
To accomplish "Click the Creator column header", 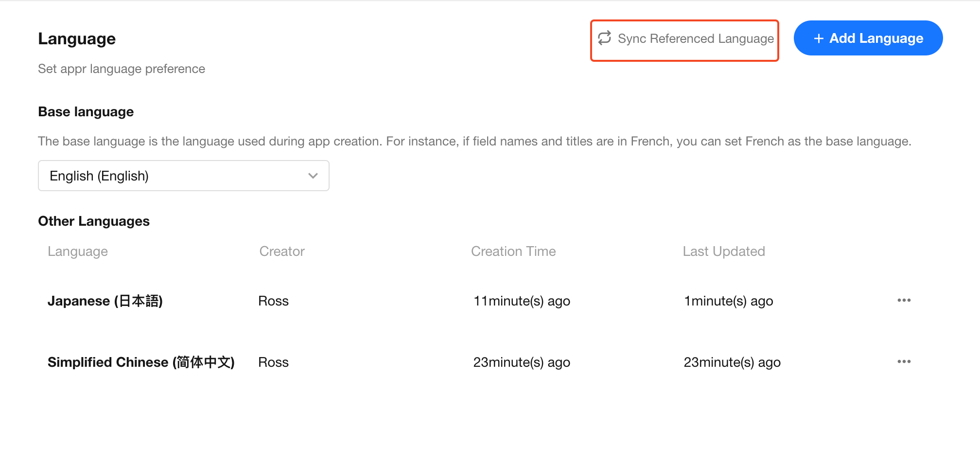I will (282, 251).
